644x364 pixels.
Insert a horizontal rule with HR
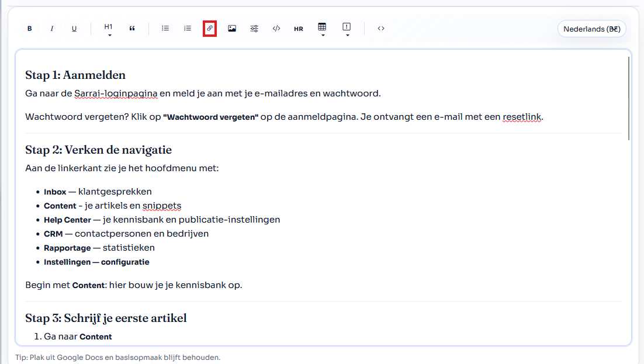click(299, 27)
